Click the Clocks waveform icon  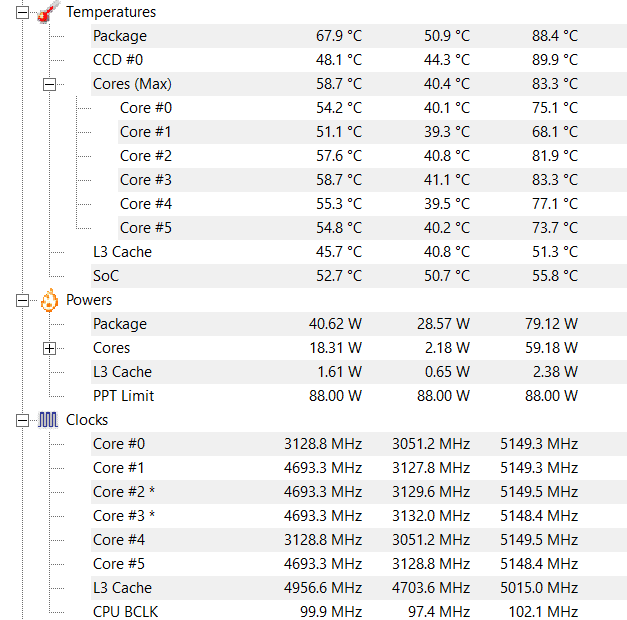coord(48,420)
